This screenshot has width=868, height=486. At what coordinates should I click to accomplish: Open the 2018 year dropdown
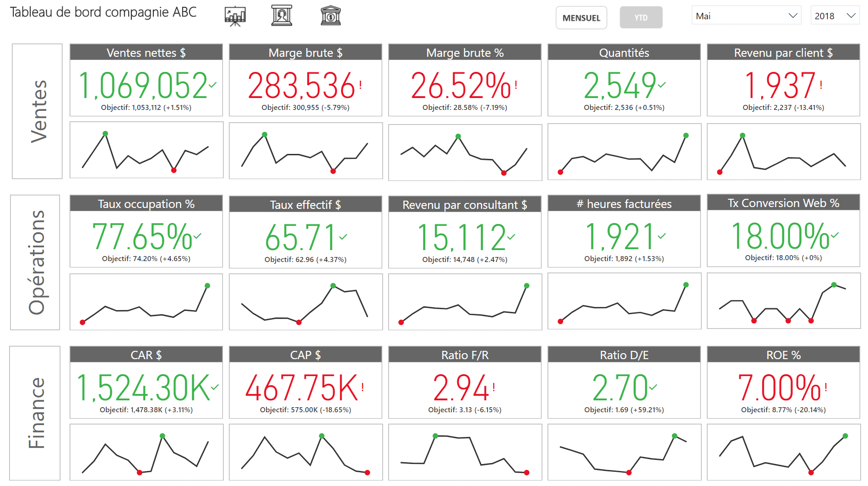pyautogui.click(x=835, y=16)
